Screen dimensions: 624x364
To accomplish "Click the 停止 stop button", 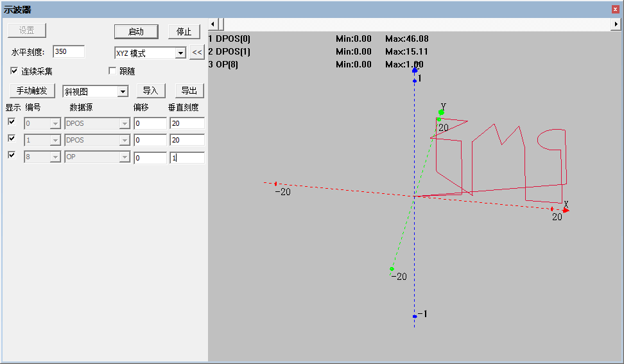I will pyautogui.click(x=184, y=31).
